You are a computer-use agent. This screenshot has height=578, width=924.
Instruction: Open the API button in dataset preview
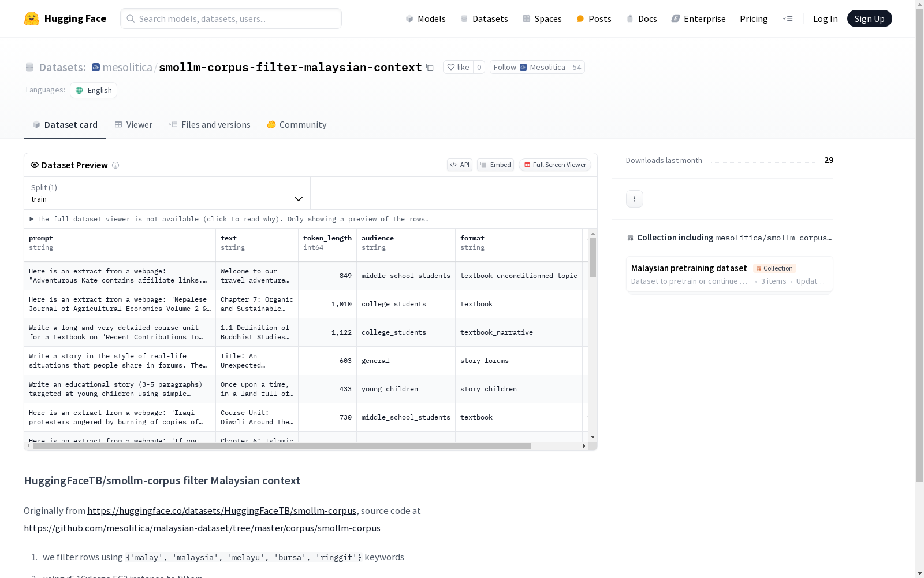460,165
